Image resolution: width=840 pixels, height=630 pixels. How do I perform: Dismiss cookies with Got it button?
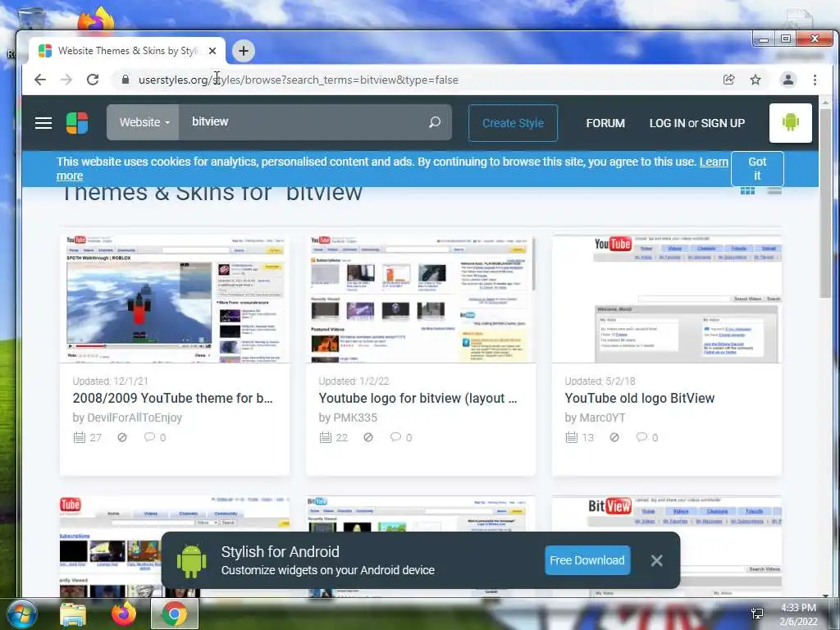(x=757, y=168)
